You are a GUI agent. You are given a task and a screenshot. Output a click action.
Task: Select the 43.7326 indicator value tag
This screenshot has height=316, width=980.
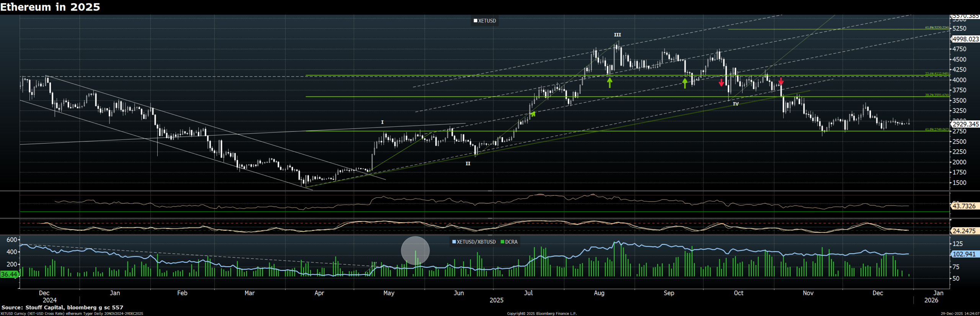964,206
